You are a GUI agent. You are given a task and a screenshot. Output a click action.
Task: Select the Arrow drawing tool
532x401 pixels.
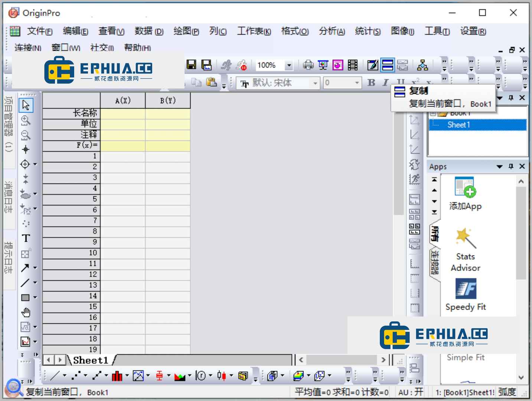[25, 268]
